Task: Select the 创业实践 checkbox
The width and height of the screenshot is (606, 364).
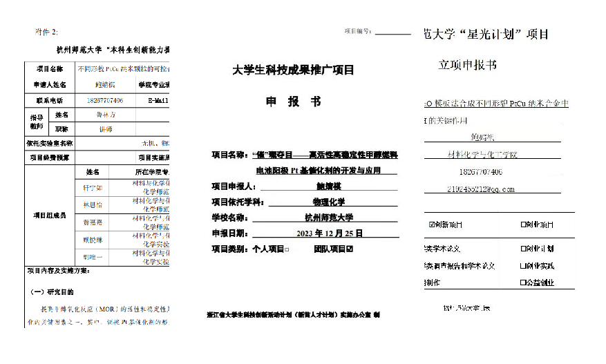Action: (x=522, y=266)
